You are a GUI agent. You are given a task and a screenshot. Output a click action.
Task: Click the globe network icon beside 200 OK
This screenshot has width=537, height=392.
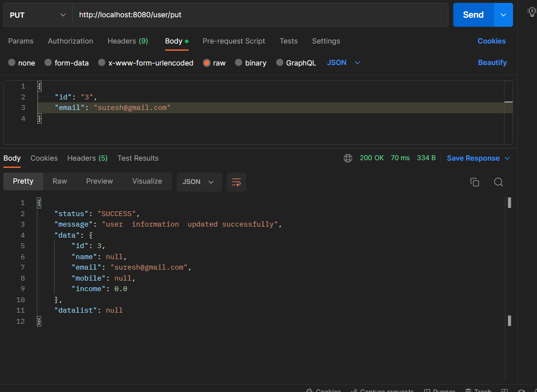(347, 158)
